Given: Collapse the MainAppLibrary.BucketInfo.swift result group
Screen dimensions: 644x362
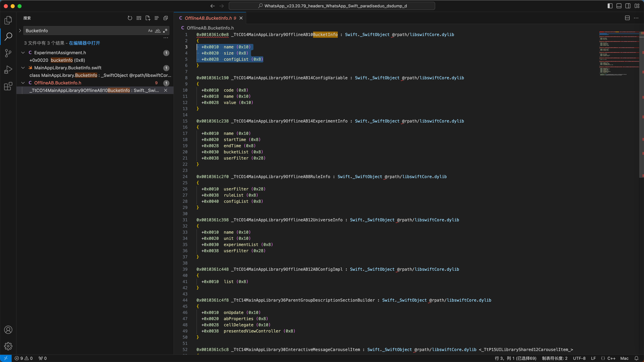Looking at the screenshot, I should pyautogui.click(x=23, y=68).
